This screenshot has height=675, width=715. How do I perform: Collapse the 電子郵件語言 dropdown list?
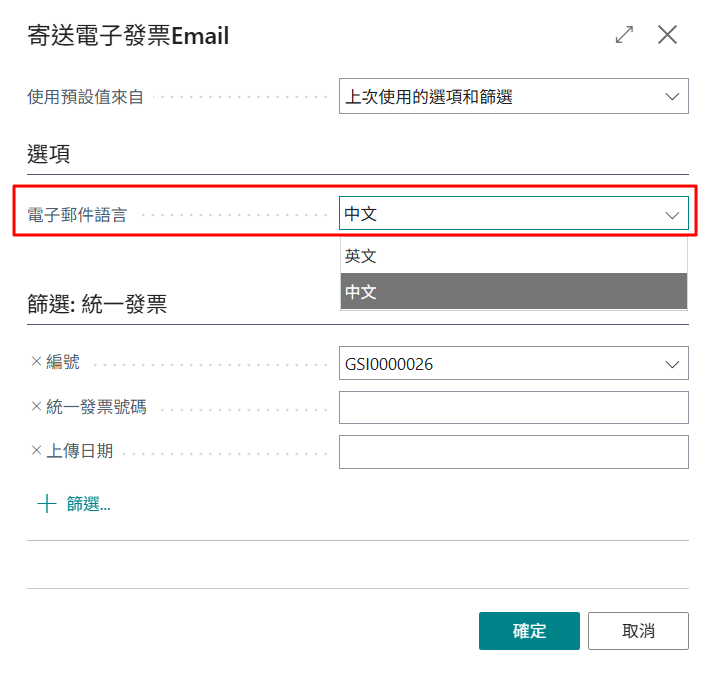click(672, 215)
